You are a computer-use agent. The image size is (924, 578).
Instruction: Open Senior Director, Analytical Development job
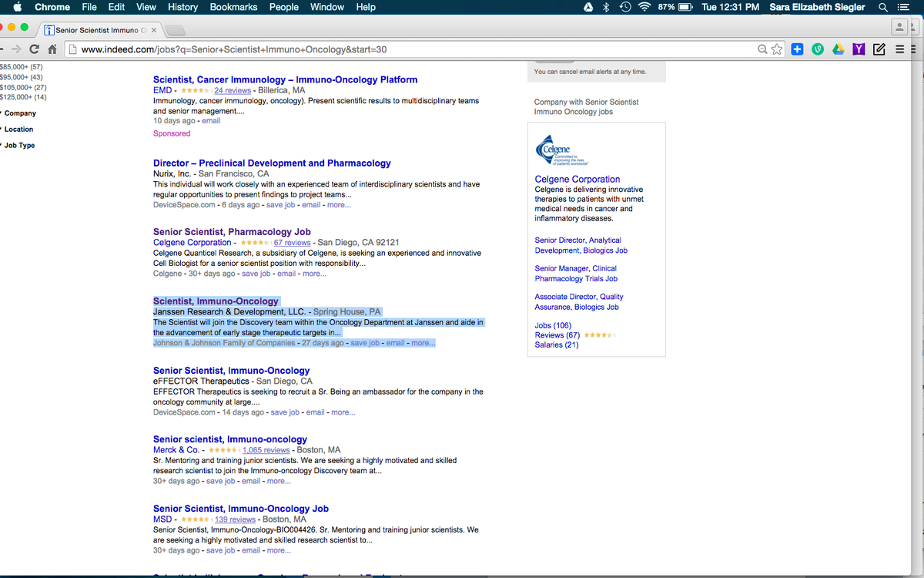581,245
